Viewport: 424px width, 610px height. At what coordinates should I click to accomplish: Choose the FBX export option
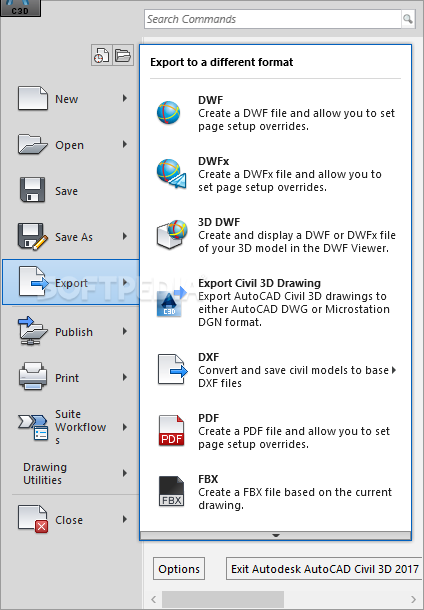click(x=275, y=492)
